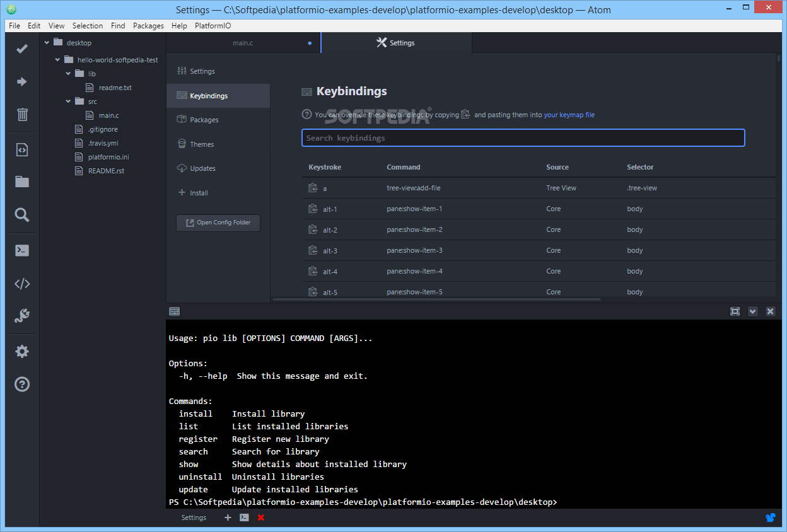Open the PlatformIO menu

pyautogui.click(x=213, y=26)
